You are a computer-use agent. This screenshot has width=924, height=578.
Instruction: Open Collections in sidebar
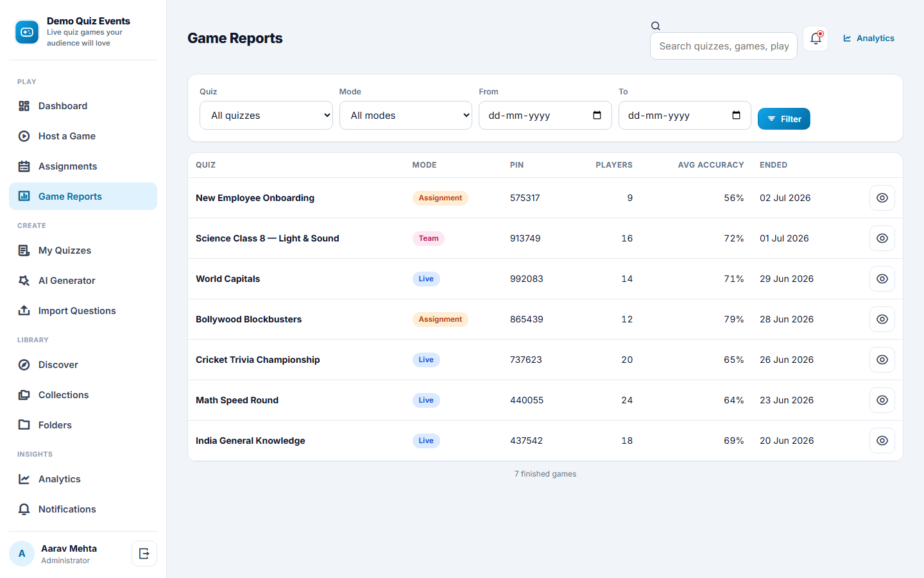click(83, 395)
